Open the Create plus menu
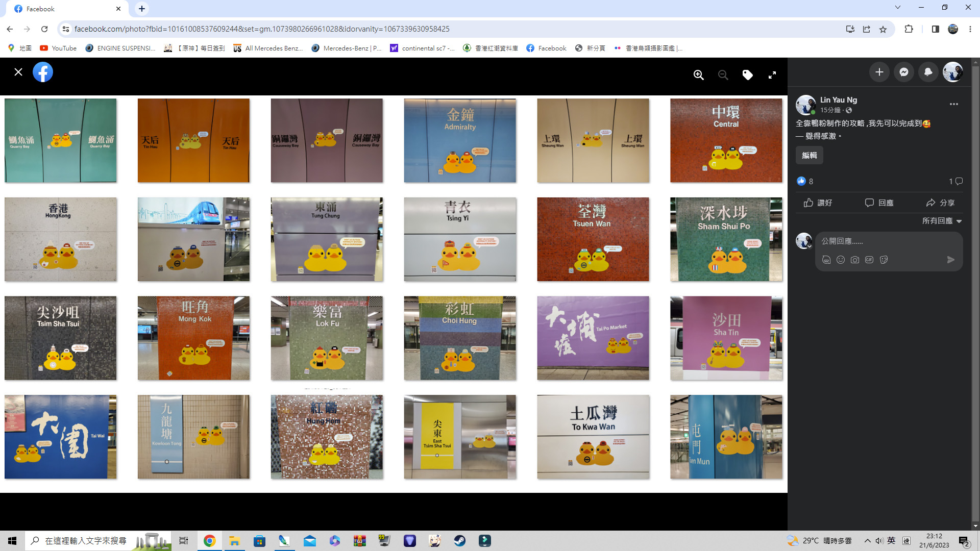This screenshot has width=980, height=551. (879, 72)
